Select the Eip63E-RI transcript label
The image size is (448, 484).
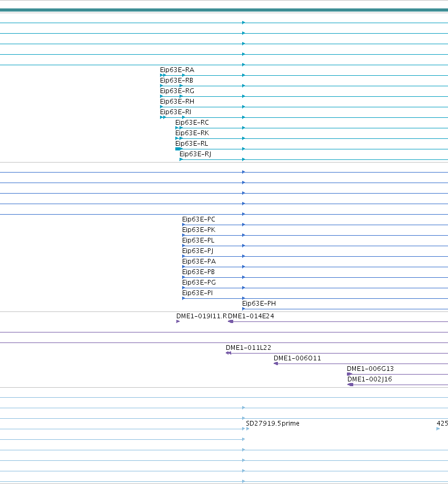175,112
